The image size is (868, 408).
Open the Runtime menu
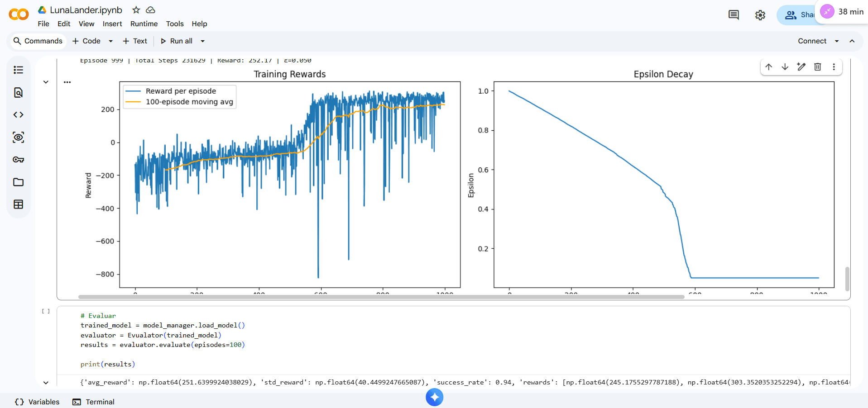tap(144, 24)
